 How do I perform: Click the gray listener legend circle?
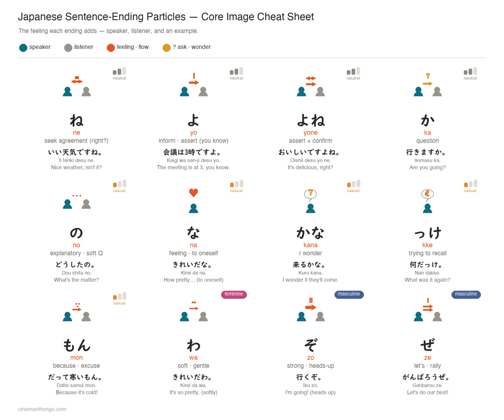(68, 48)
